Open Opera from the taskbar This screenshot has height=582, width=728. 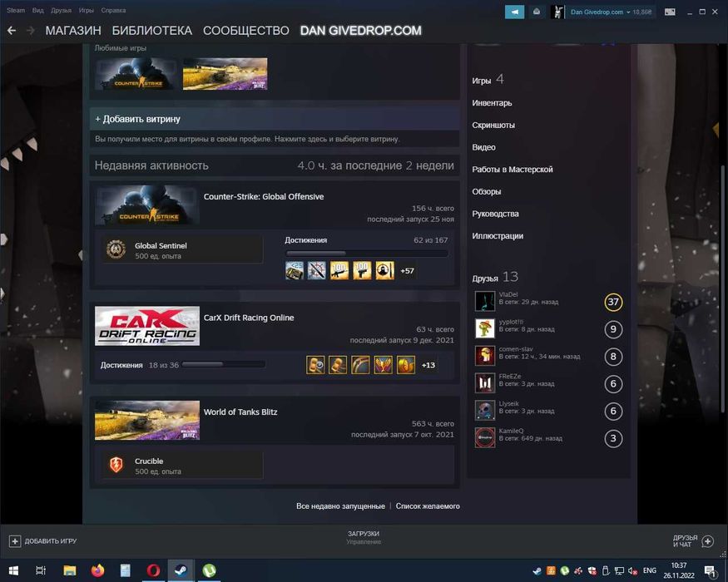click(x=153, y=570)
